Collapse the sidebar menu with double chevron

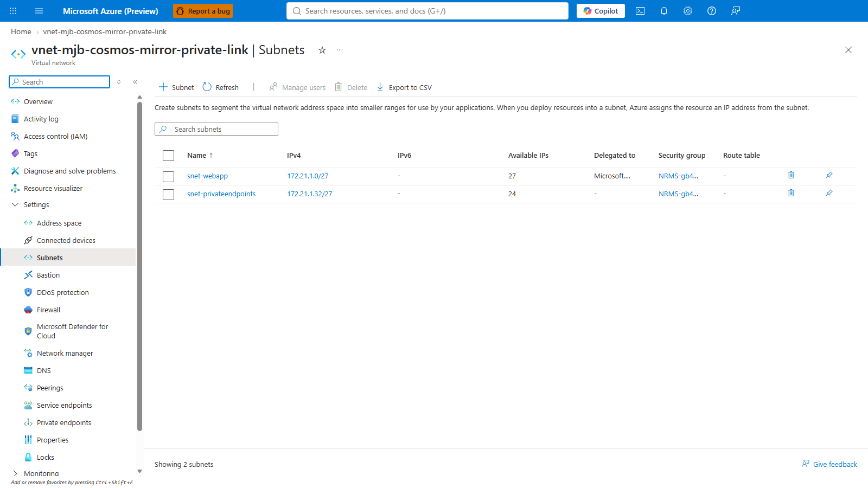point(135,82)
